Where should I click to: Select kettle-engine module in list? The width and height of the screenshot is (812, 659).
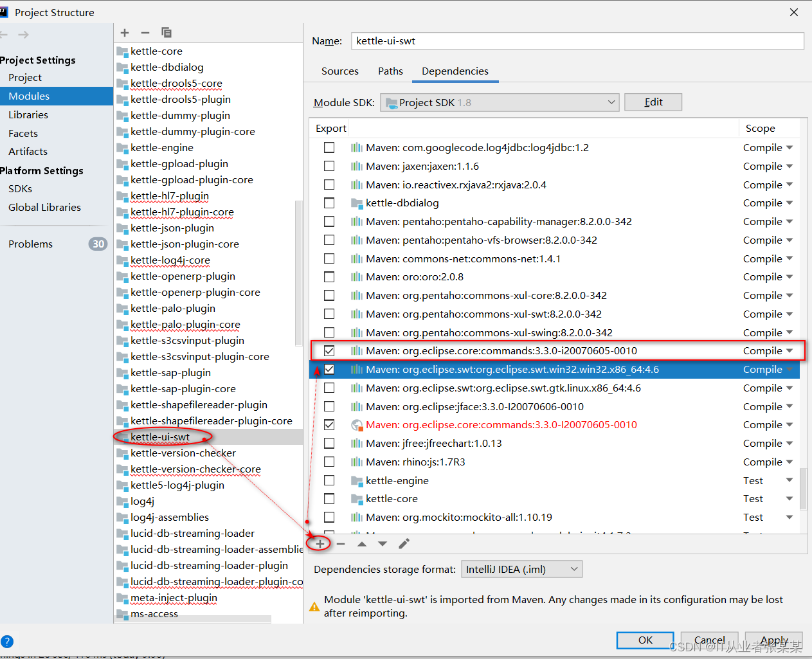(x=161, y=148)
